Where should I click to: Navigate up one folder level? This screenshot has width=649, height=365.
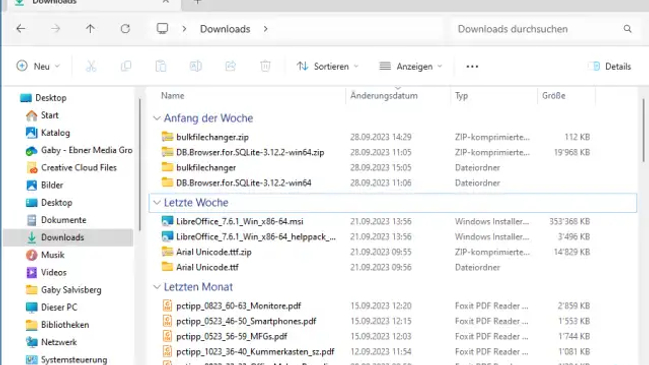(x=90, y=29)
